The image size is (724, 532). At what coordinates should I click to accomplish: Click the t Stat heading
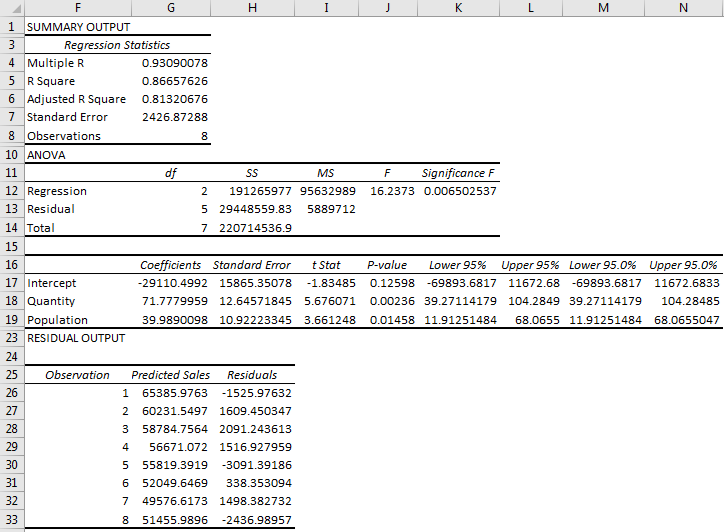[x=326, y=265]
